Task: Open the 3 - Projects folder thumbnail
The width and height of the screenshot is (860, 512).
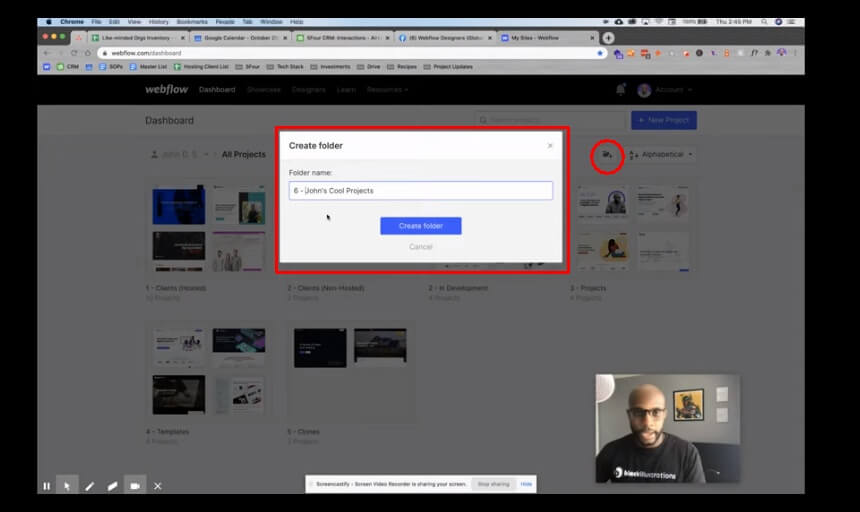Action: pyautogui.click(x=633, y=229)
